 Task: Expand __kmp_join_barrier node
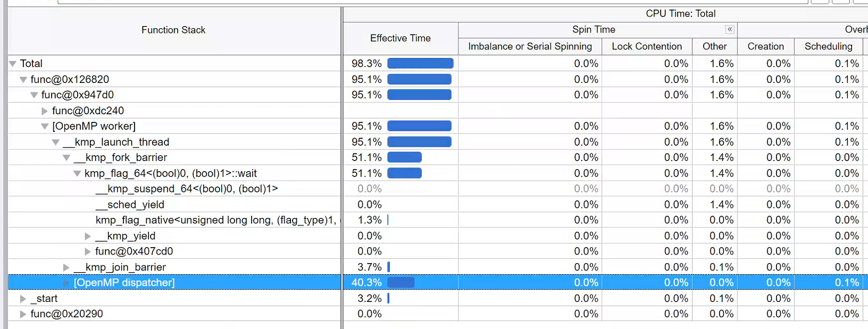coord(66,267)
